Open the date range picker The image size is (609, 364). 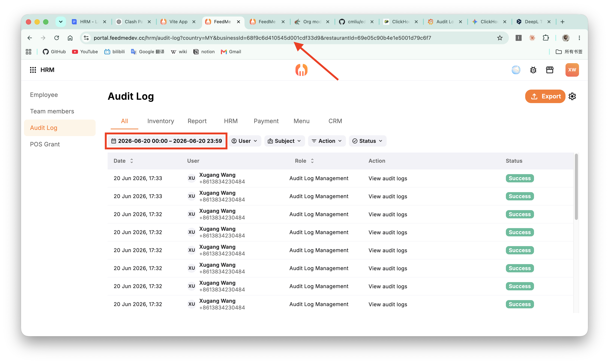coord(166,141)
